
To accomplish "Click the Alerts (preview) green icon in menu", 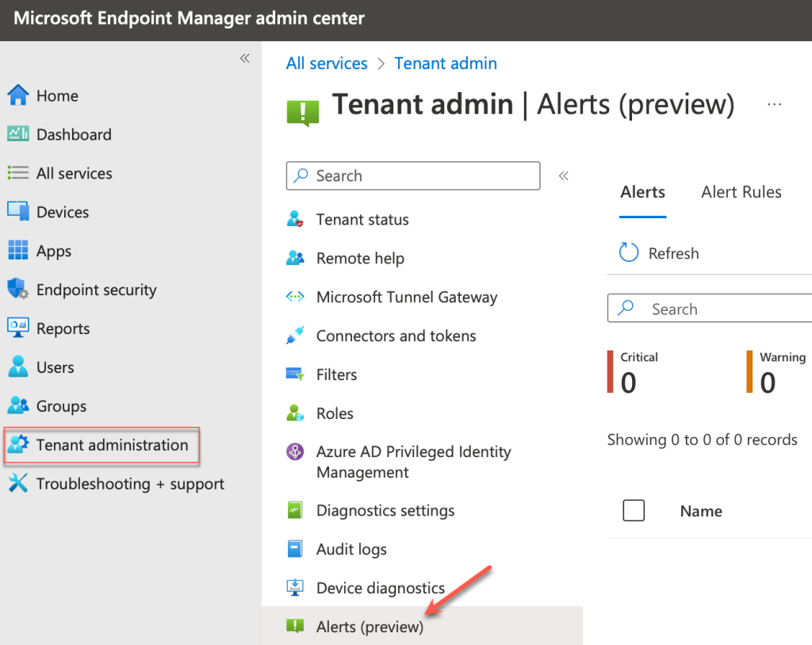I will [x=295, y=626].
